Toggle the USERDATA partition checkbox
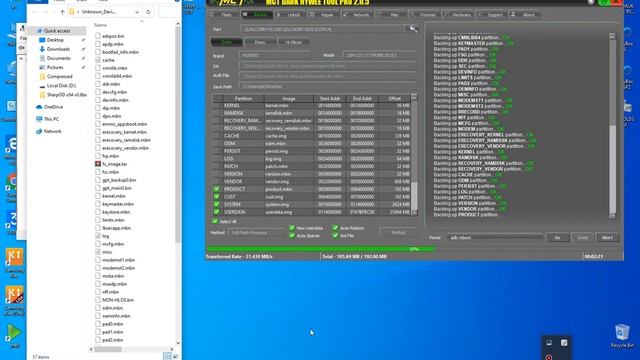 pyautogui.click(x=216, y=212)
